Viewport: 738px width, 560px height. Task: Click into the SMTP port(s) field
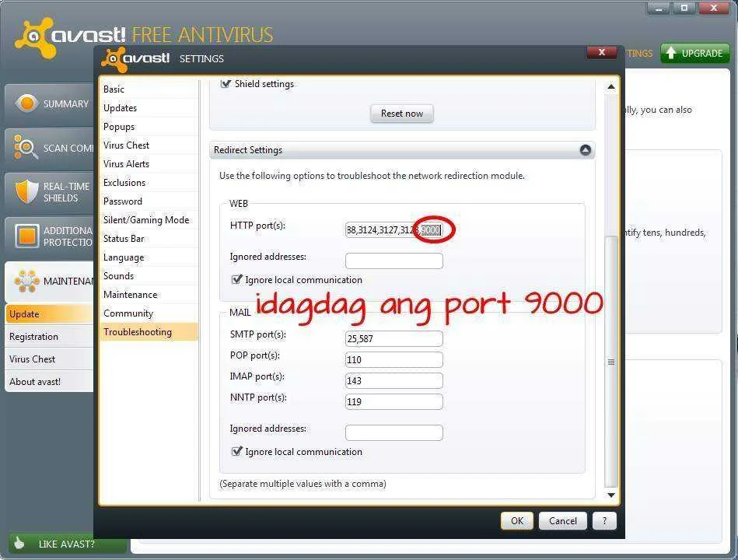[x=394, y=338]
